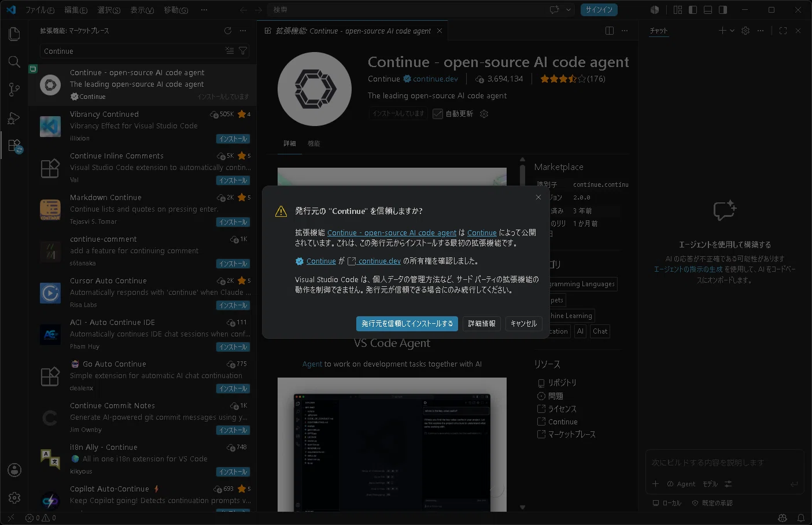Open the ローカル session target picker
This screenshot has height=525, width=812.
click(x=667, y=503)
